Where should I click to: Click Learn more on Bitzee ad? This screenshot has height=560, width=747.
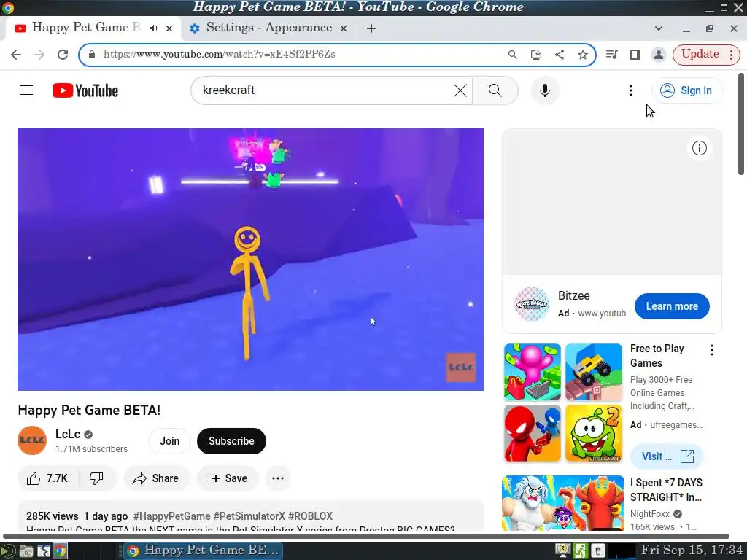[672, 306]
